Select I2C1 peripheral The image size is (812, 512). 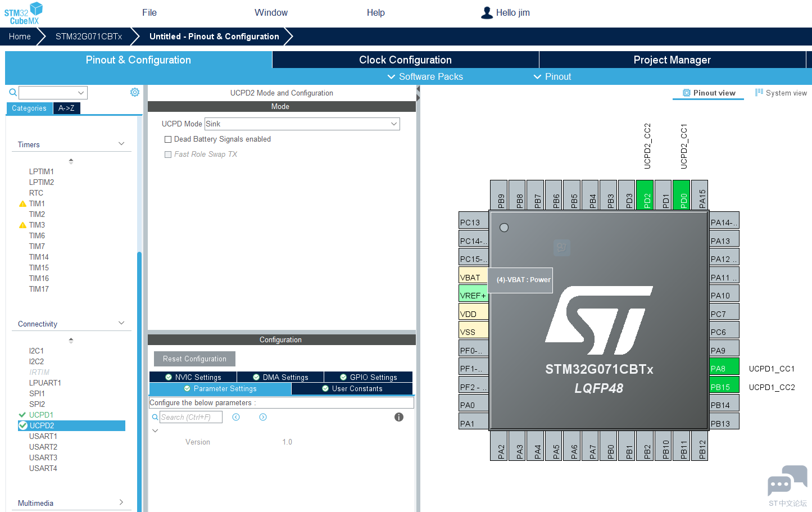(37, 351)
